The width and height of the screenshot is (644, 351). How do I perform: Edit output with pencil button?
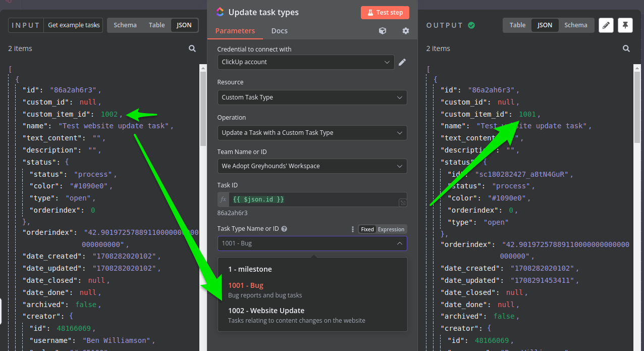pos(606,25)
